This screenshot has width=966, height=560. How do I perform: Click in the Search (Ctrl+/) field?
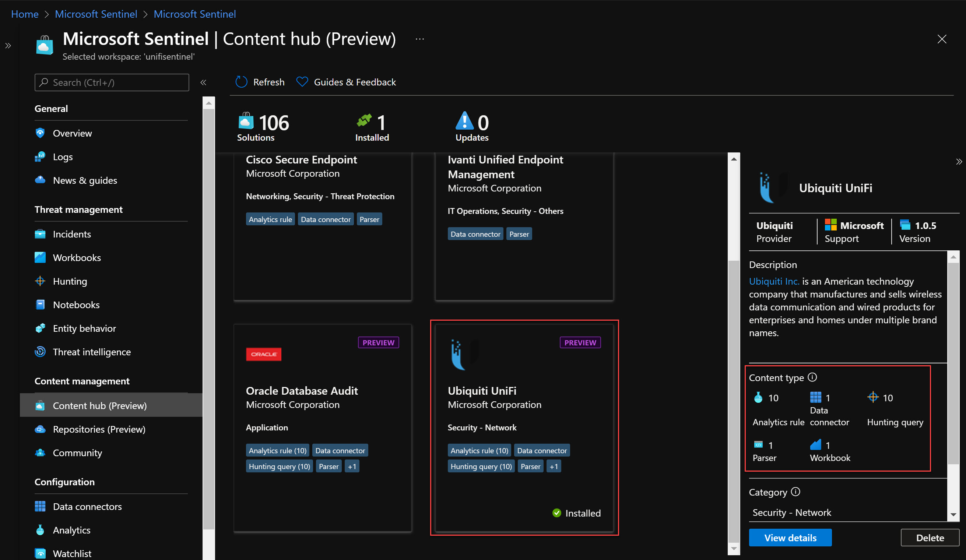pos(112,82)
